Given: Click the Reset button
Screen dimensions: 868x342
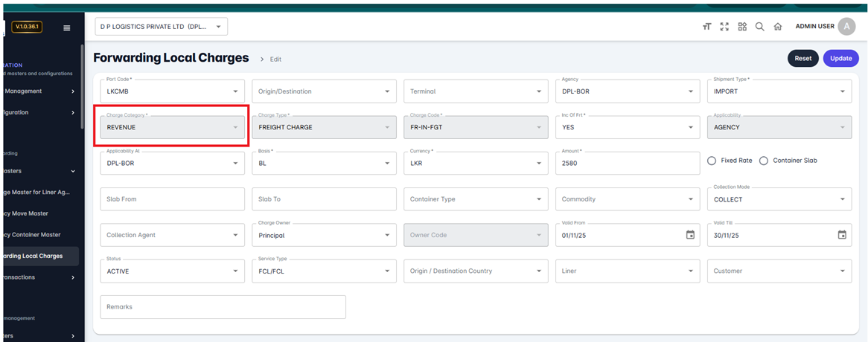Looking at the screenshot, I should 802,59.
